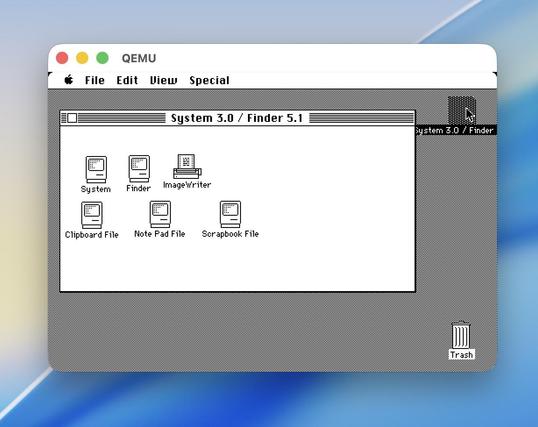Select the Scrapbook File icon
This screenshot has width=538, height=427.
pos(230,214)
